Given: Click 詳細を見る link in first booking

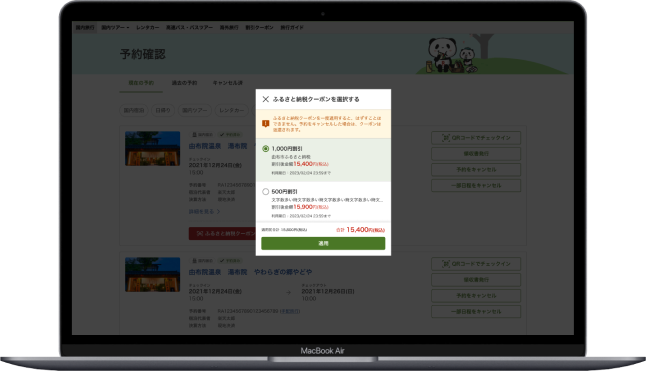Looking at the screenshot, I should 204,212.
